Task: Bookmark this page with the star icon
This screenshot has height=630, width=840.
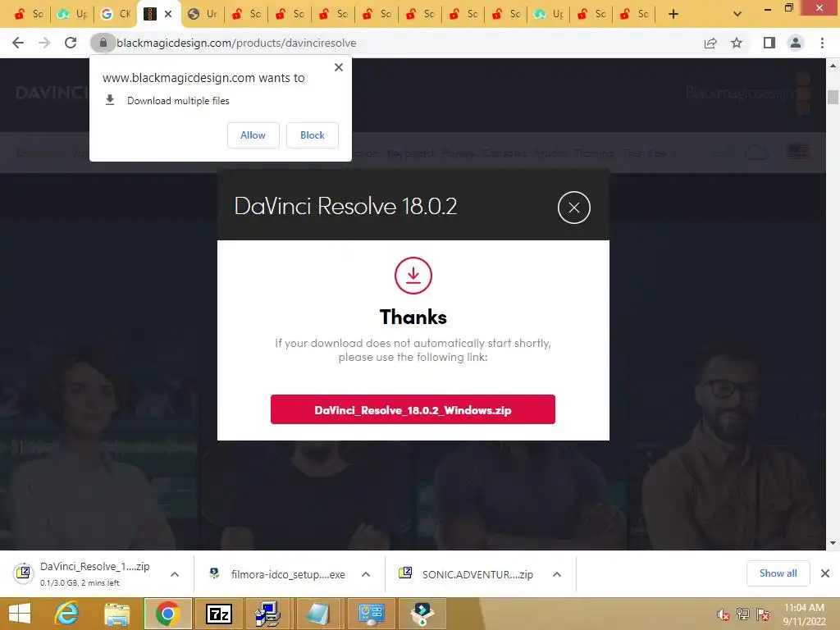Action: pyautogui.click(x=737, y=43)
